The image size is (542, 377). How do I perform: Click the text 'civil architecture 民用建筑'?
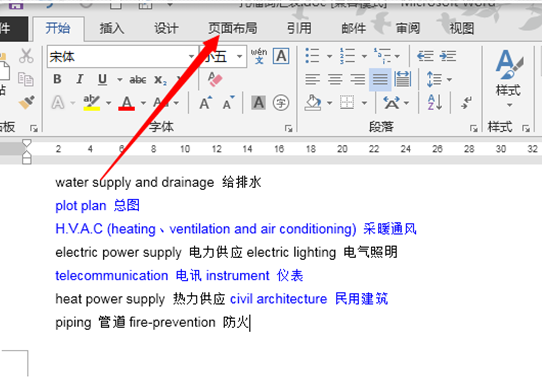click(309, 299)
